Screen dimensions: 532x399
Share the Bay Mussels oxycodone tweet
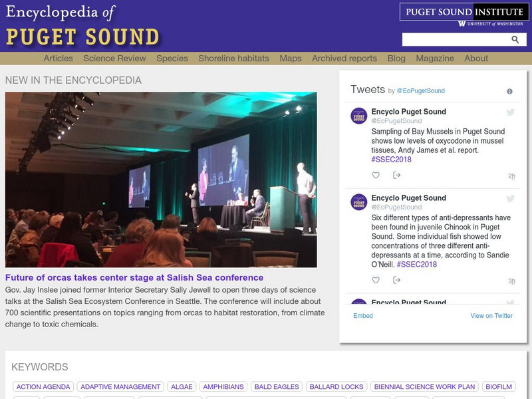click(x=396, y=175)
